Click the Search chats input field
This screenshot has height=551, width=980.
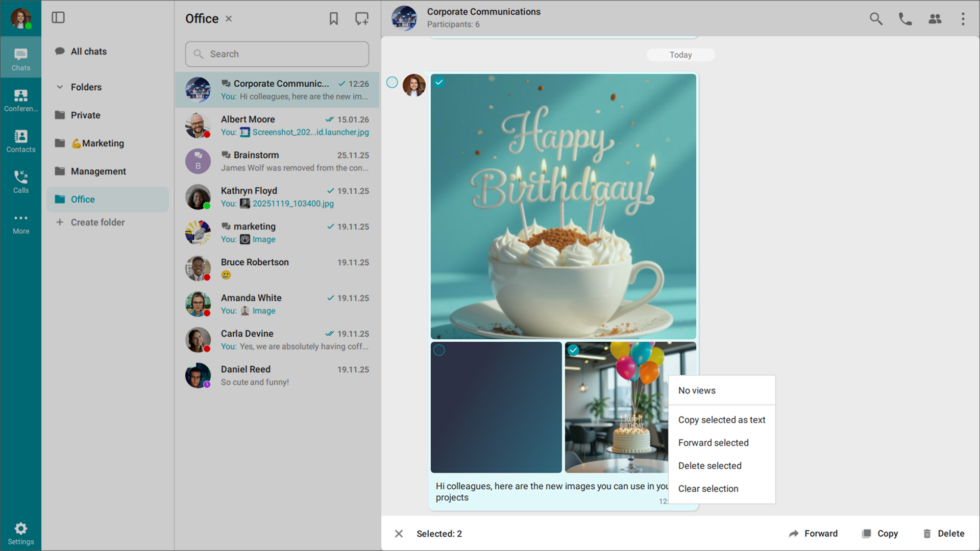coord(277,54)
